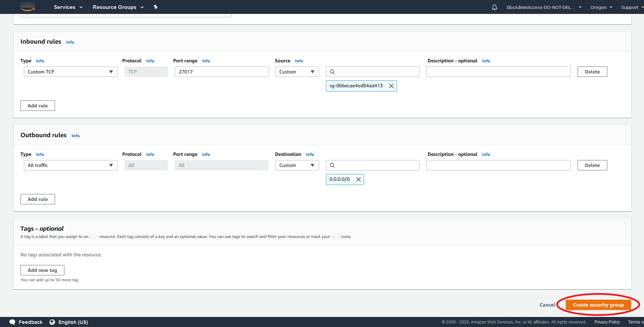Click the AWS logo home icon
The height and width of the screenshot is (327, 644).
click(27, 7)
